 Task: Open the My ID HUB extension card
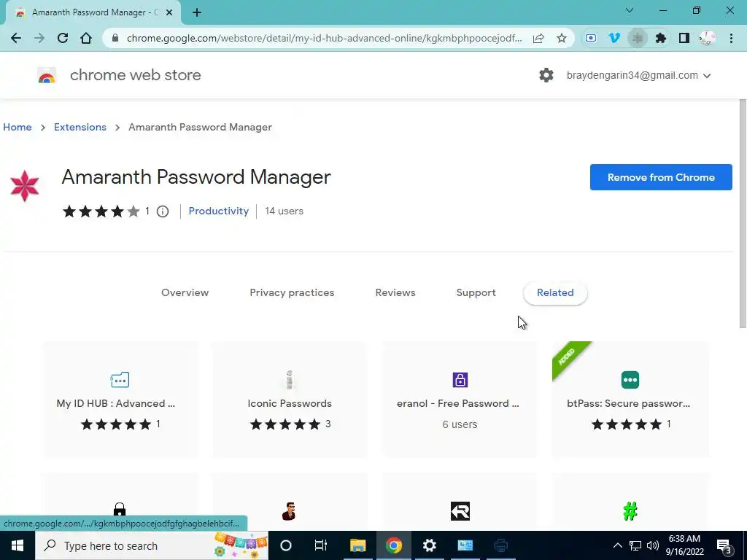[120, 399]
